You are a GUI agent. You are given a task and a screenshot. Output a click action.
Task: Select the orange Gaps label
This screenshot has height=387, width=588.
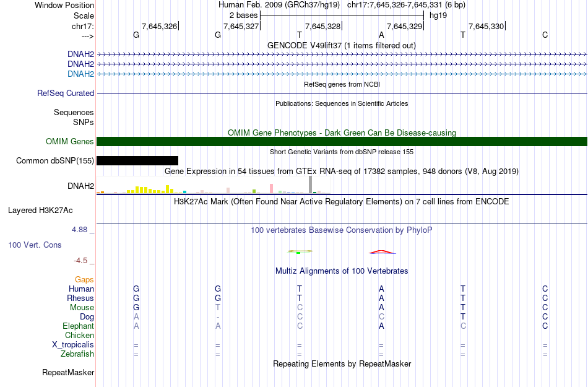[84, 279]
